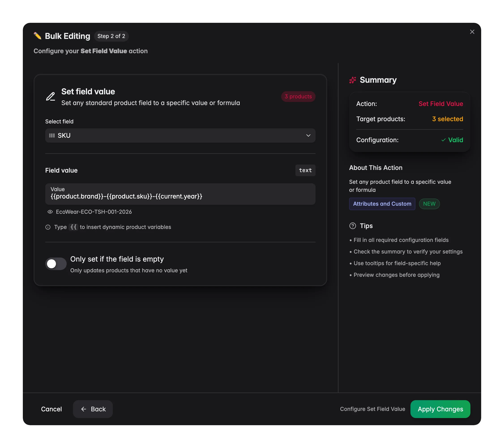Click the Target products: label

click(x=380, y=119)
